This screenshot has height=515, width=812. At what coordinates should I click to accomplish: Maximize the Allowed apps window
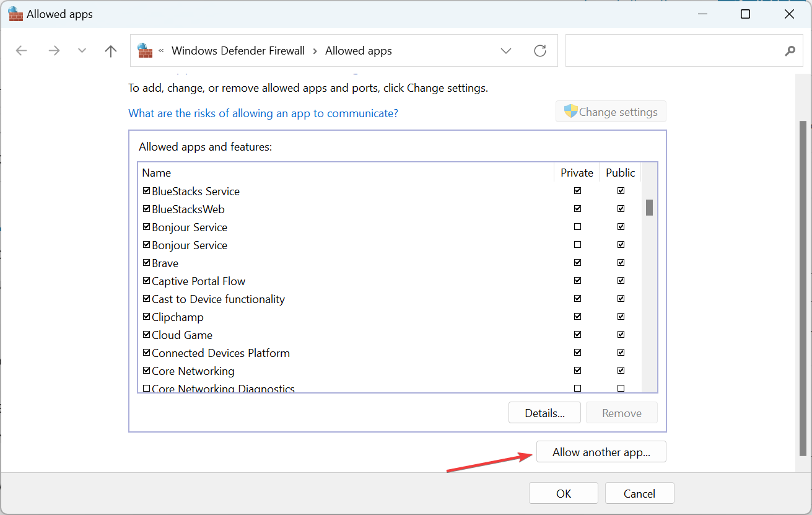746,14
